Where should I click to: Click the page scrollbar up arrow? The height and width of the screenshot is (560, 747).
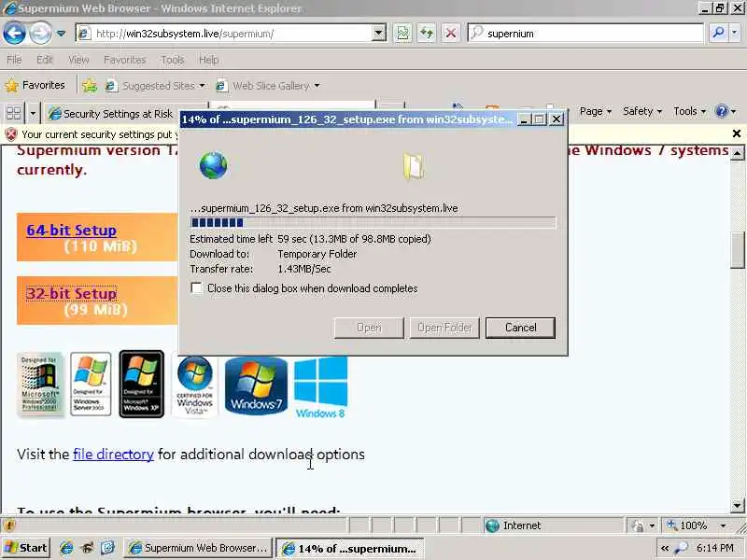[x=737, y=153]
